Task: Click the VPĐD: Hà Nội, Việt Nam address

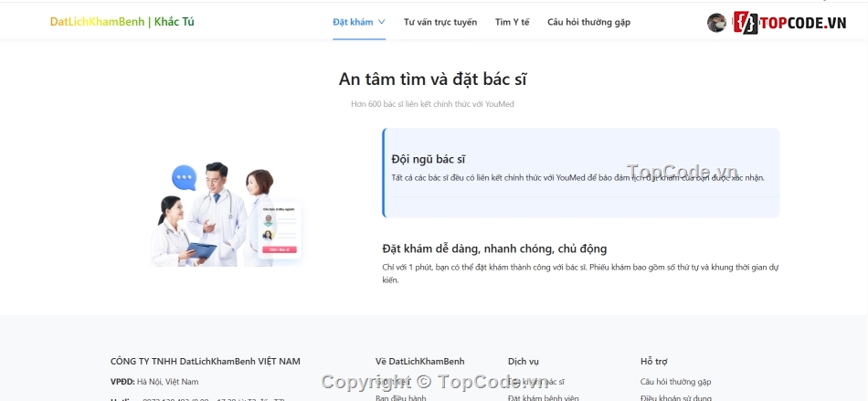Action: coord(154,382)
